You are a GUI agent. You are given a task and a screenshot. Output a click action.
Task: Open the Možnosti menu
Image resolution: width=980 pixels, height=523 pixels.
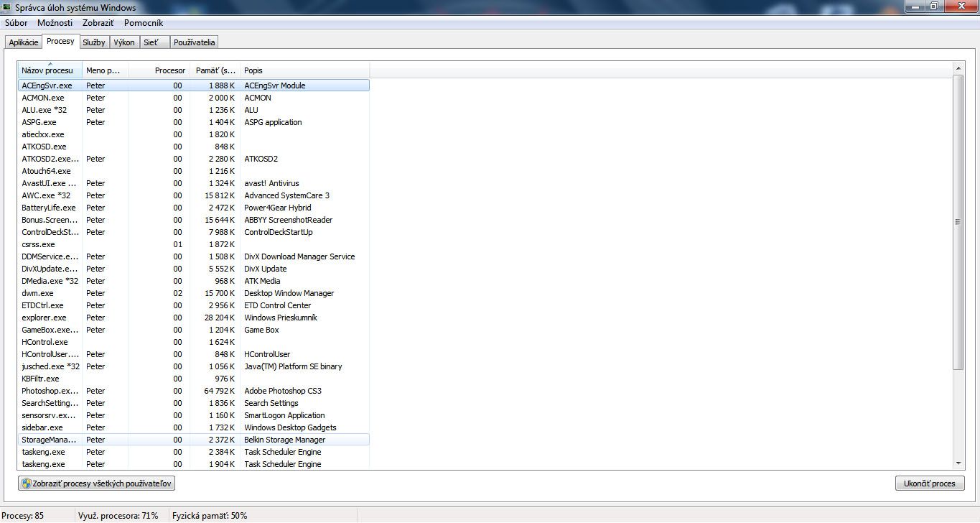[x=55, y=23]
